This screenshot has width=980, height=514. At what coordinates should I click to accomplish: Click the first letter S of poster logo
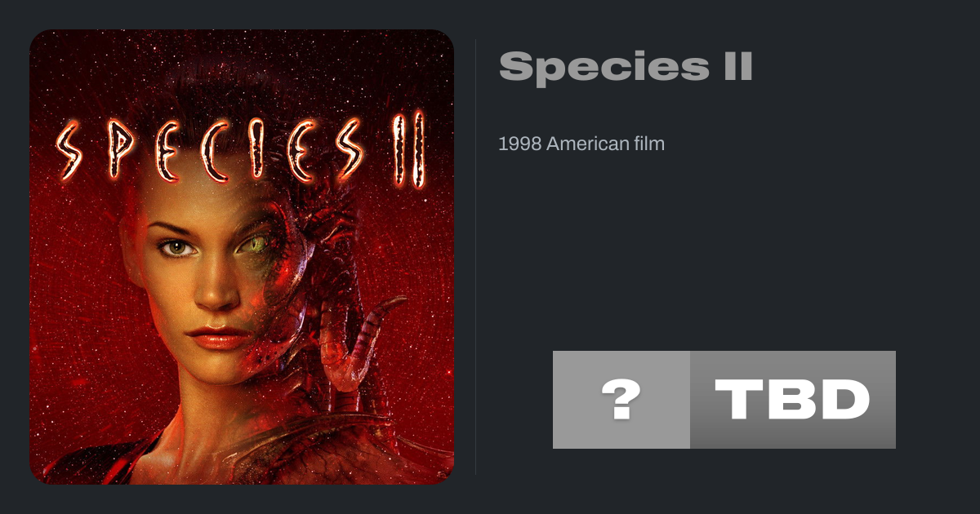point(71,151)
